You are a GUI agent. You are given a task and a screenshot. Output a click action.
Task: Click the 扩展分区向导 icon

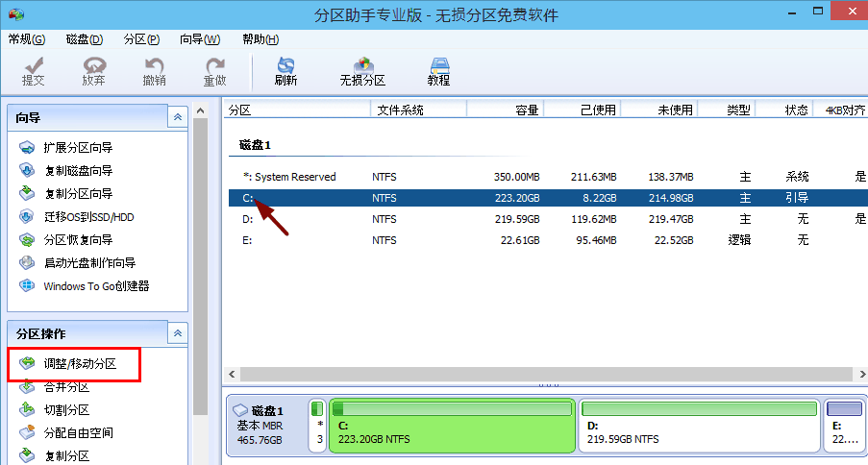tap(27, 147)
